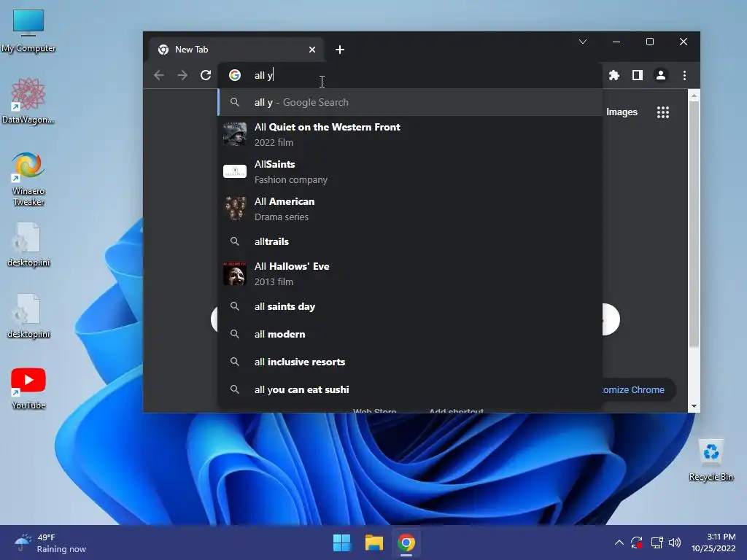Click the volume speaker tray icon

675,542
